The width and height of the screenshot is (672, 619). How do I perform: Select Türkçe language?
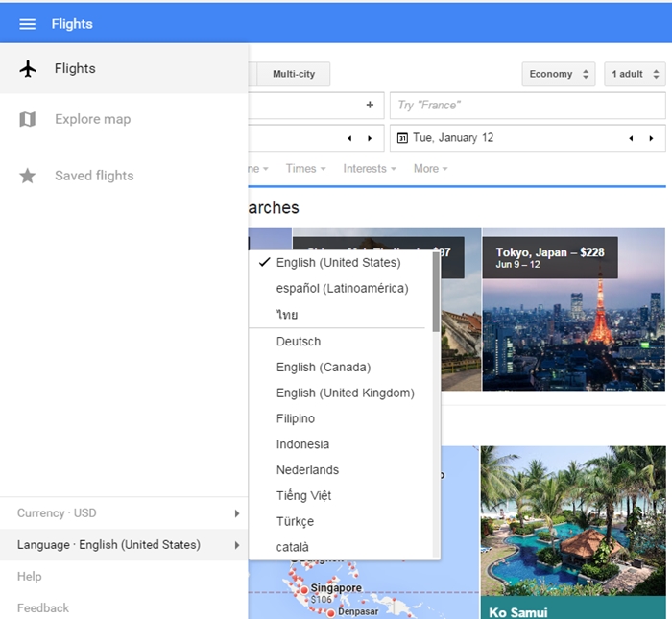(341, 521)
